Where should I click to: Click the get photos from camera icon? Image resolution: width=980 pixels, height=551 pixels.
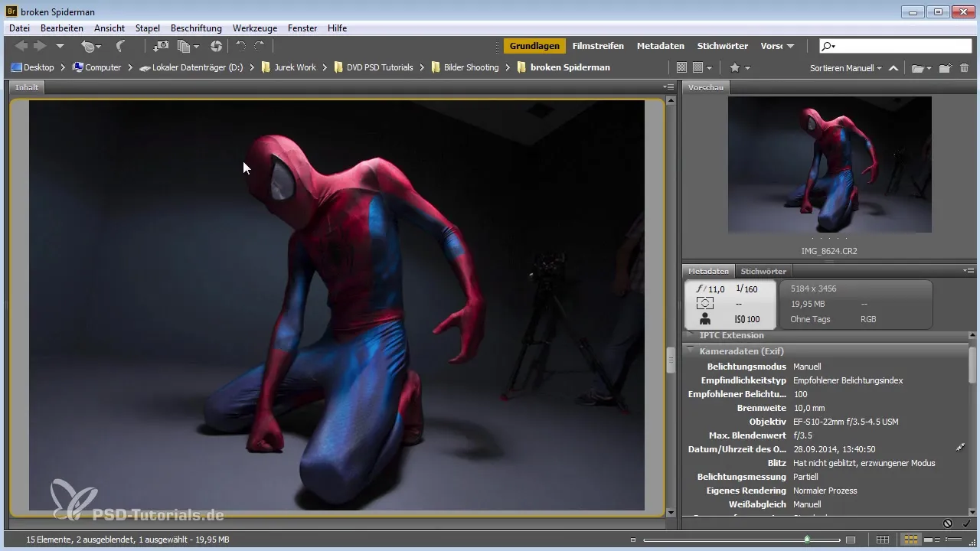tap(161, 47)
